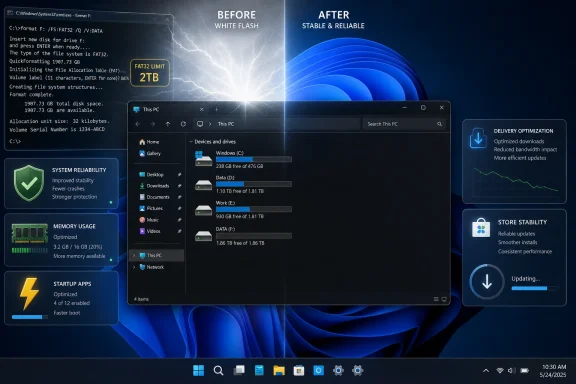The height and width of the screenshot is (384, 576).
Task: Go forward in File Explorer
Action: 152,124
